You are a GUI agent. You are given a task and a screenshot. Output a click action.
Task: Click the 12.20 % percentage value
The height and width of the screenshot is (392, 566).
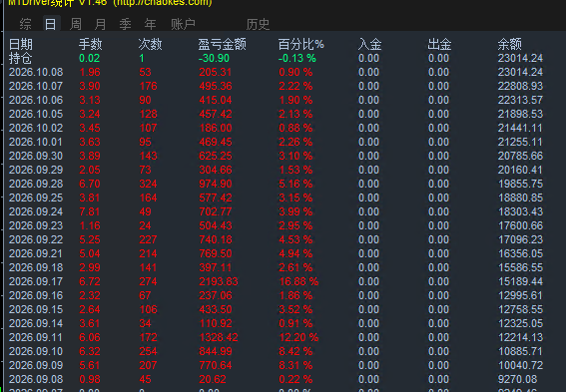298,337
